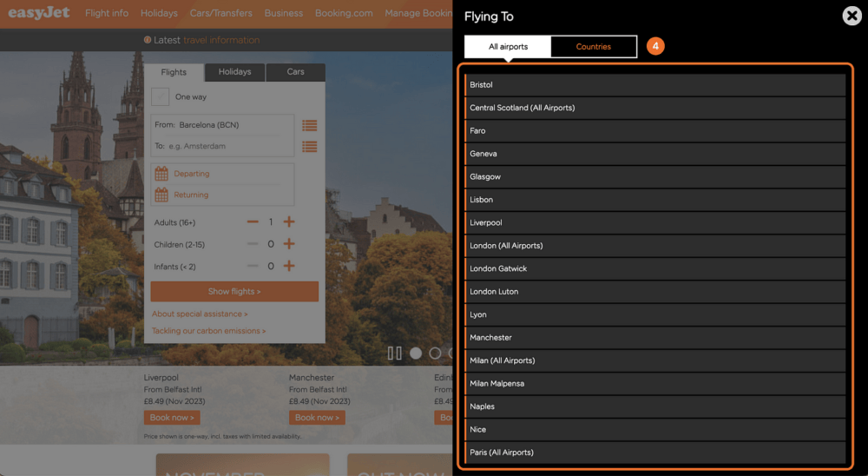Open the Returning calendar icon
The width and height of the screenshot is (868, 476).
(x=161, y=195)
